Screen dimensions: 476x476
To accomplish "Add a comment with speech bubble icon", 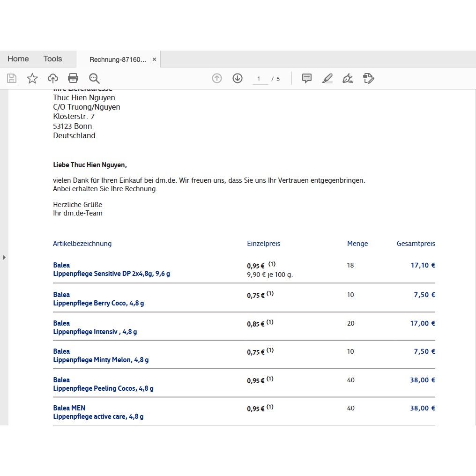I will click(307, 78).
